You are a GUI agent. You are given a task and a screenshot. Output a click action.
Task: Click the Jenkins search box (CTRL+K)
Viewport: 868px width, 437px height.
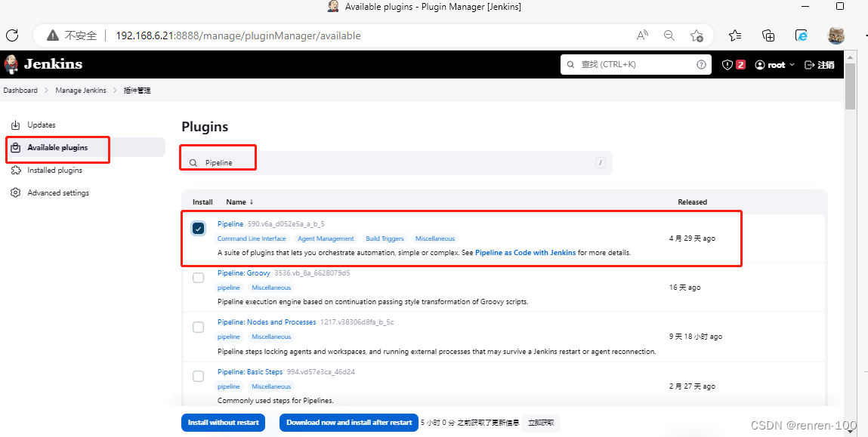point(635,65)
